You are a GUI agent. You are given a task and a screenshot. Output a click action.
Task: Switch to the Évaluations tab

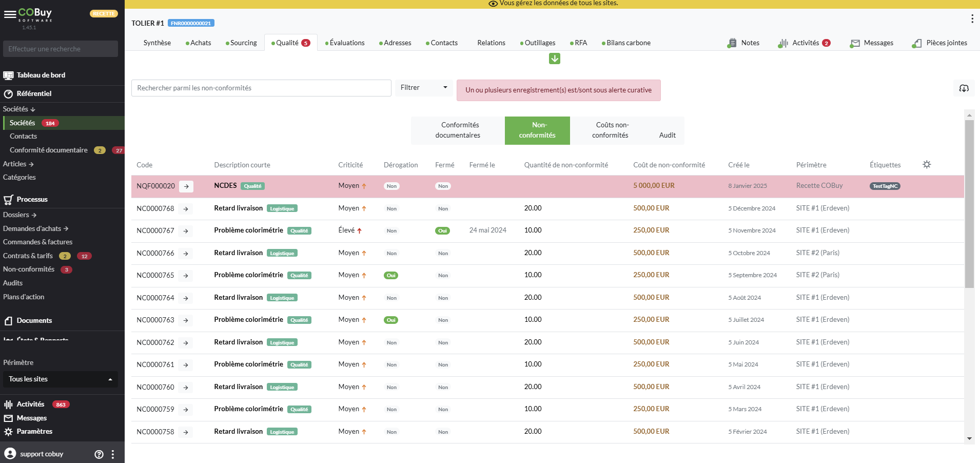(345, 43)
